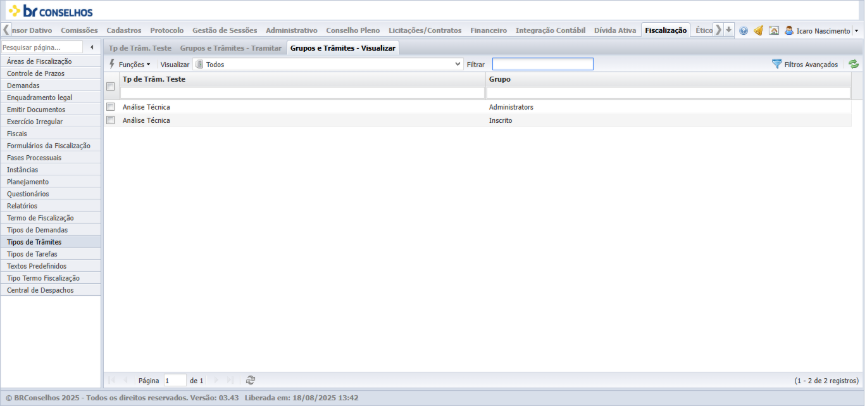Open the Licitações/Contratos module tab

[425, 30]
